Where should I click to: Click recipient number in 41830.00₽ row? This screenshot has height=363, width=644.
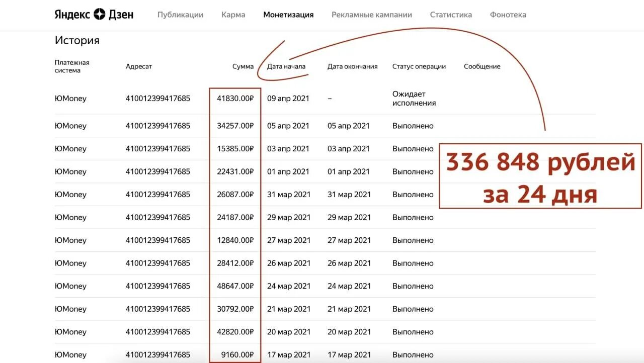pos(158,99)
